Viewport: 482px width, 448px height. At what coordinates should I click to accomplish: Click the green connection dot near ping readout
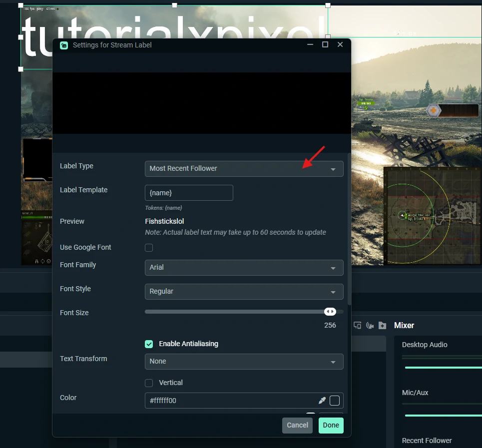coord(57,8)
